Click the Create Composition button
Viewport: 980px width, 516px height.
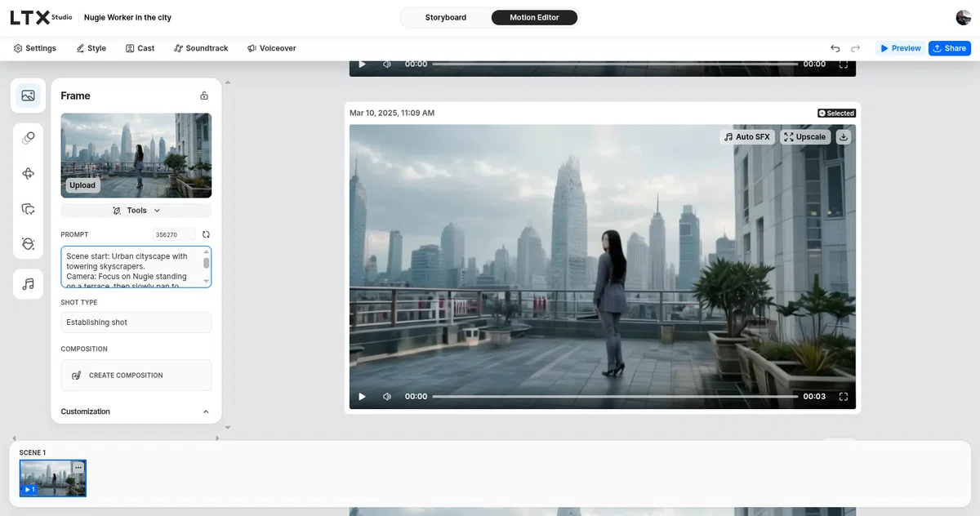pos(136,376)
